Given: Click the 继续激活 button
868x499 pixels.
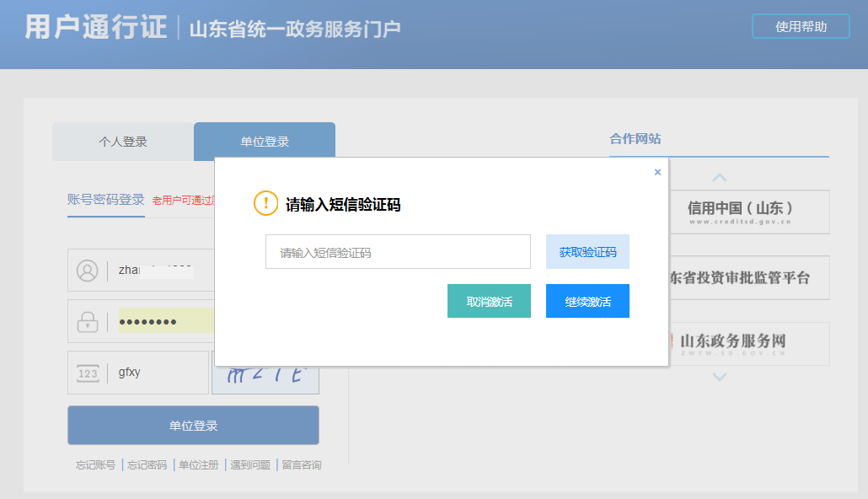Looking at the screenshot, I should [587, 301].
